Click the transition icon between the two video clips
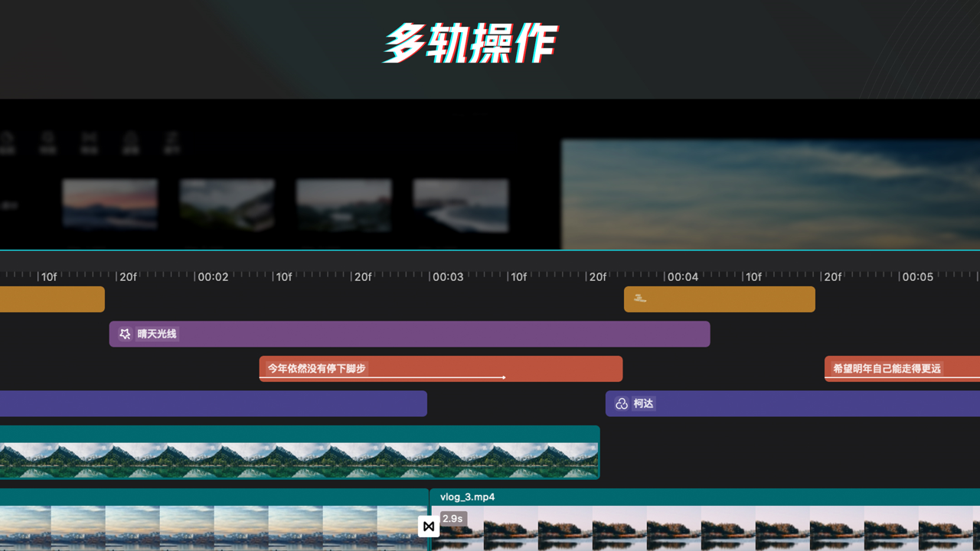Image resolution: width=980 pixels, height=551 pixels. [428, 526]
